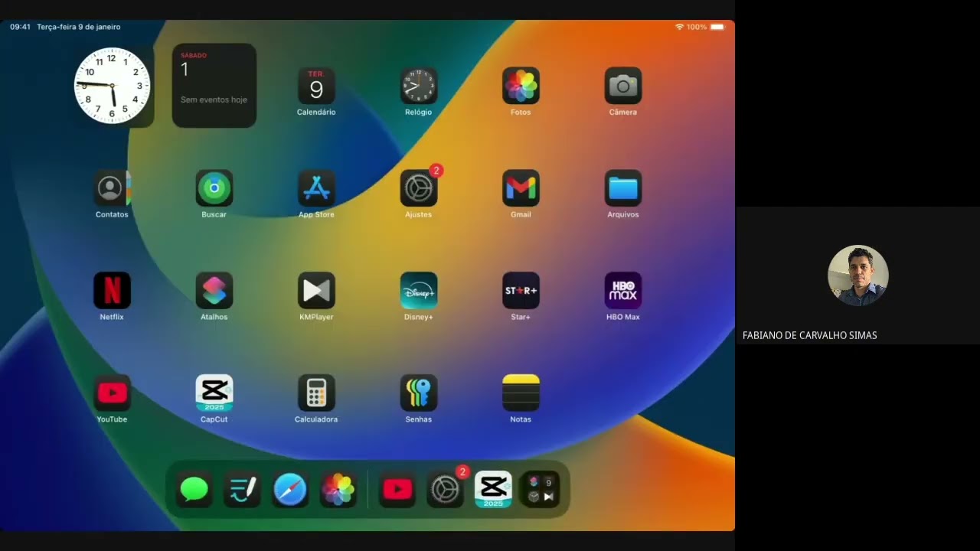Open Fotos from the dock
Image resolution: width=980 pixels, height=551 pixels.
[338, 490]
